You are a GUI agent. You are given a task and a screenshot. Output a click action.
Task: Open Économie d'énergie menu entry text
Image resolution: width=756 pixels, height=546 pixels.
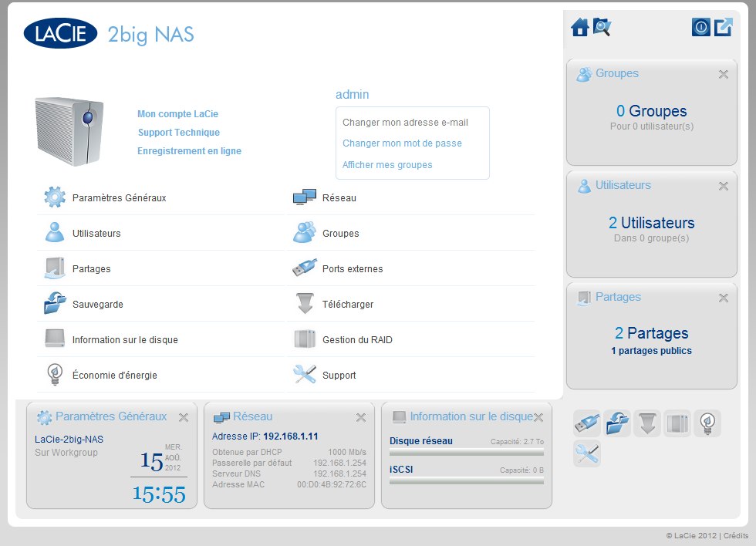(115, 375)
